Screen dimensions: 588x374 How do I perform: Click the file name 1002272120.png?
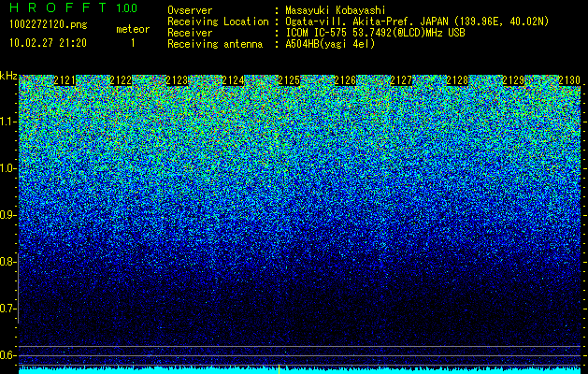pos(49,24)
